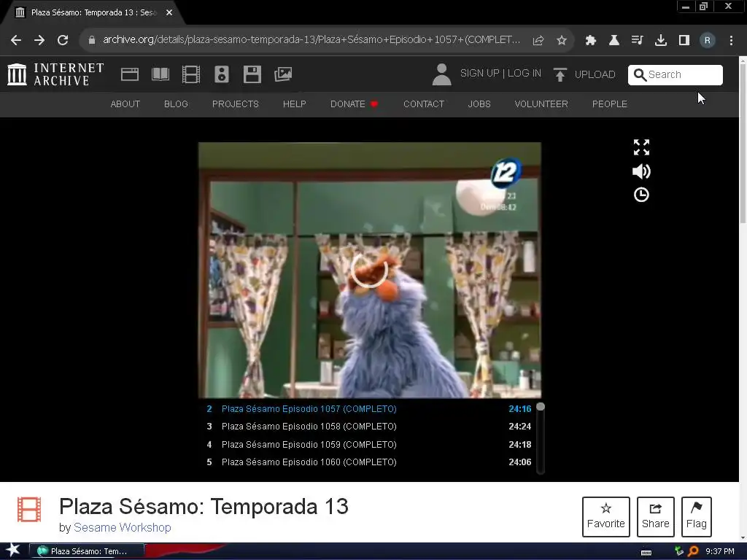Click the playlist scrollbar thumb
This screenshot has width=747, height=560.
coord(541,407)
